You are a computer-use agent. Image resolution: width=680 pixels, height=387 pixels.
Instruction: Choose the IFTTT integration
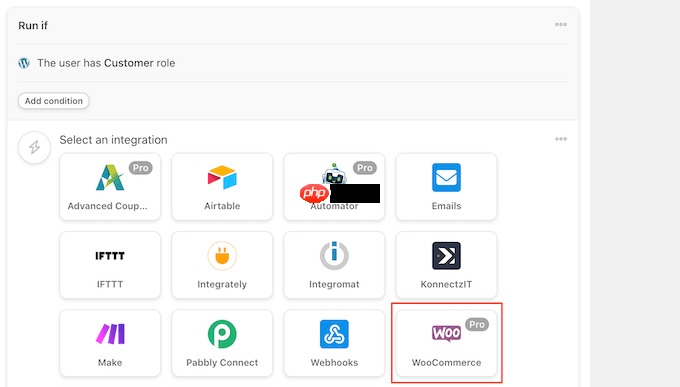click(x=110, y=265)
